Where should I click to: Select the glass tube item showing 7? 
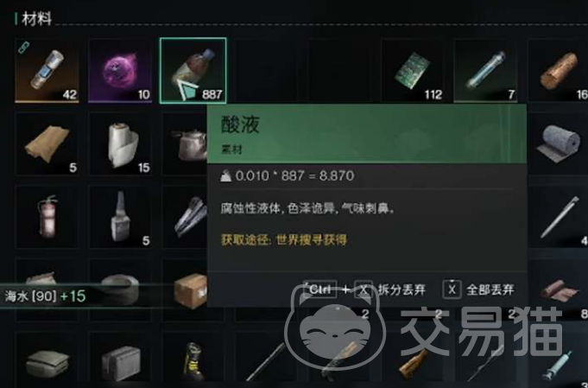tap(485, 70)
